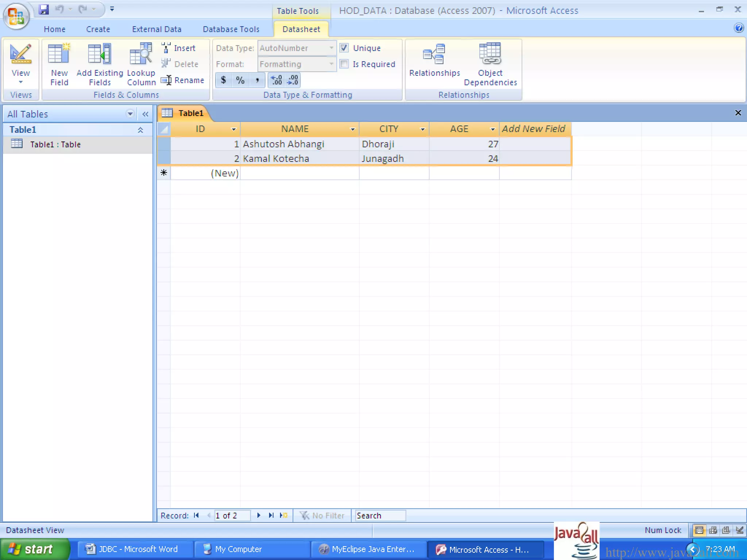Enable the Is Required checkbox
This screenshot has width=747, height=560.
pos(344,64)
